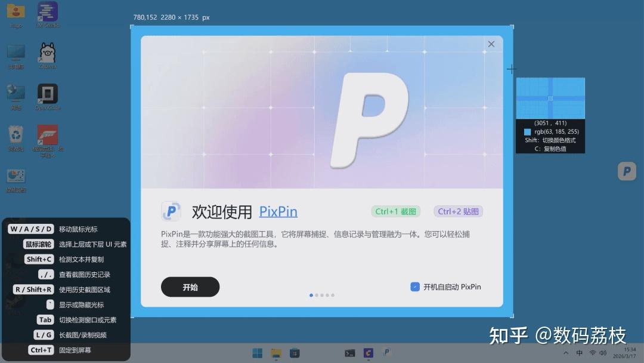Select the first page indicator dot
Viewport: 644px width, 363px height.
tap(311, 295)
